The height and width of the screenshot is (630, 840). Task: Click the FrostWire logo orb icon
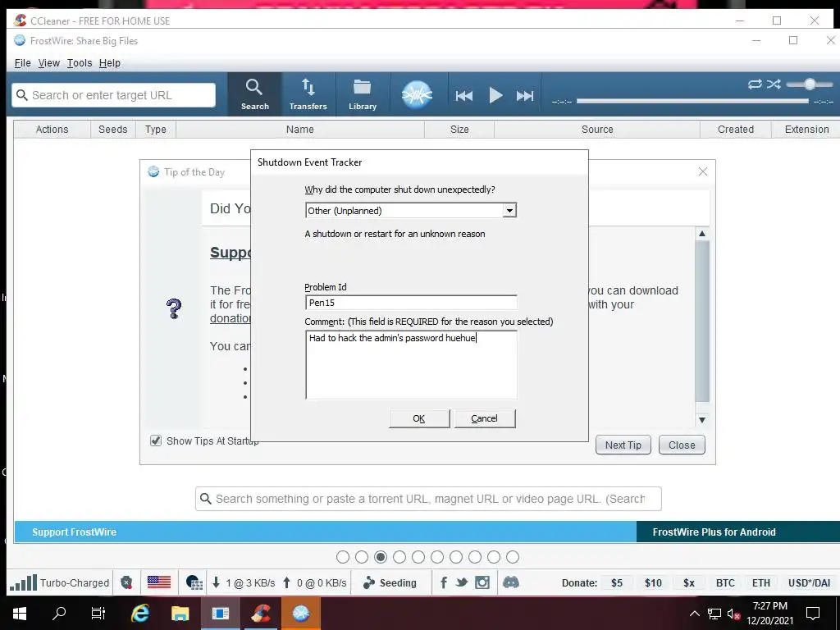click(x=417, y=94)
